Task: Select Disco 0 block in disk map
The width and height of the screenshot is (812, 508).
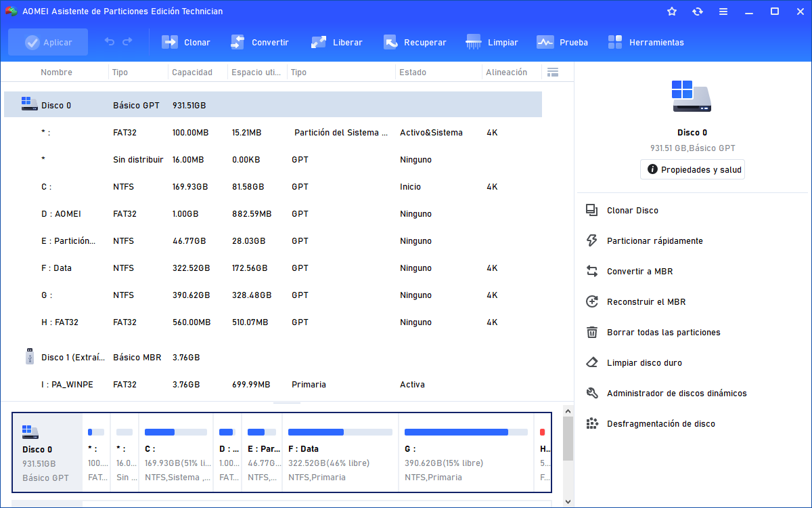Action: point(47,452)
